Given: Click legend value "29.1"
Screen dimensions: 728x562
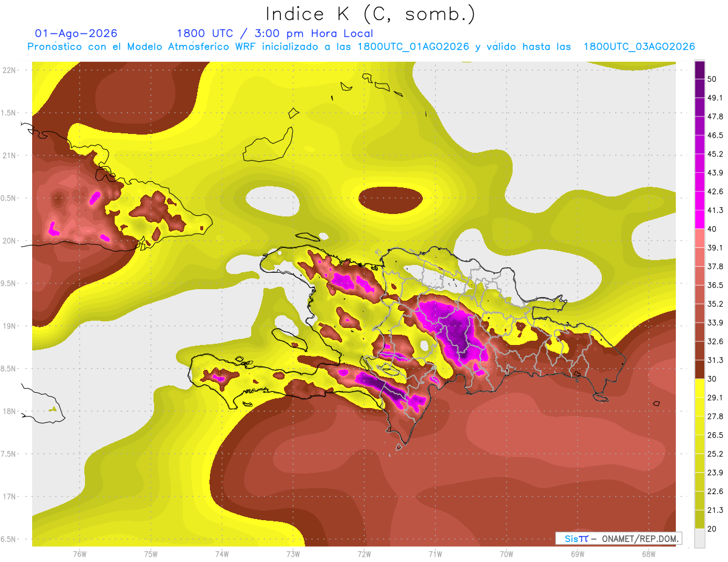Looking at the screenshot, I should (715, 398).
